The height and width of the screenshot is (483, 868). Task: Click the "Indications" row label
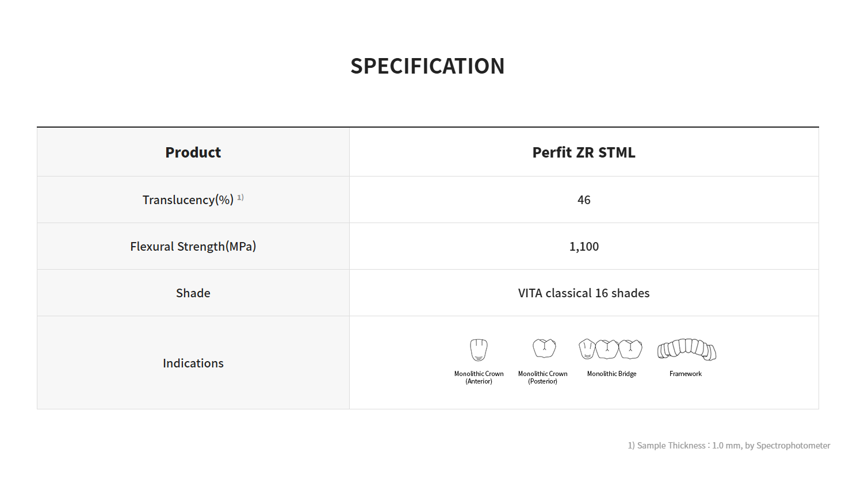193,363
